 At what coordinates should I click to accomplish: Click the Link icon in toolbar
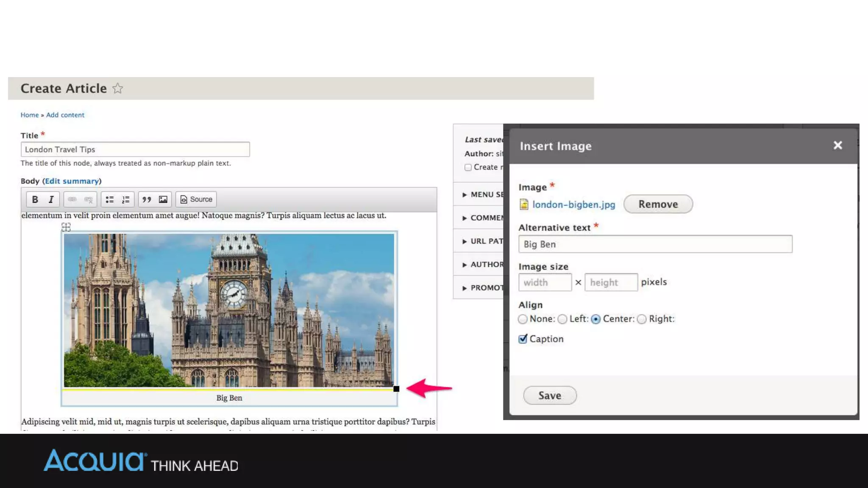pyautogui.click(x=72, y=200)
